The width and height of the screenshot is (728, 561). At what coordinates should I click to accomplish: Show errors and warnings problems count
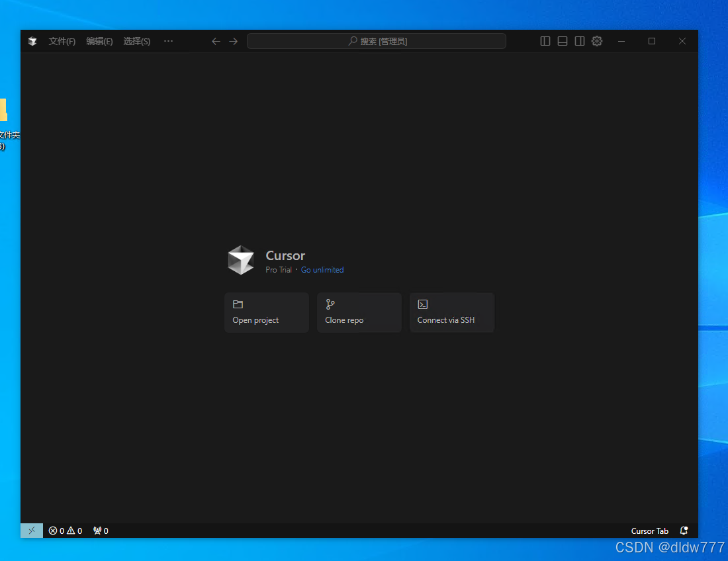point(66,531)
